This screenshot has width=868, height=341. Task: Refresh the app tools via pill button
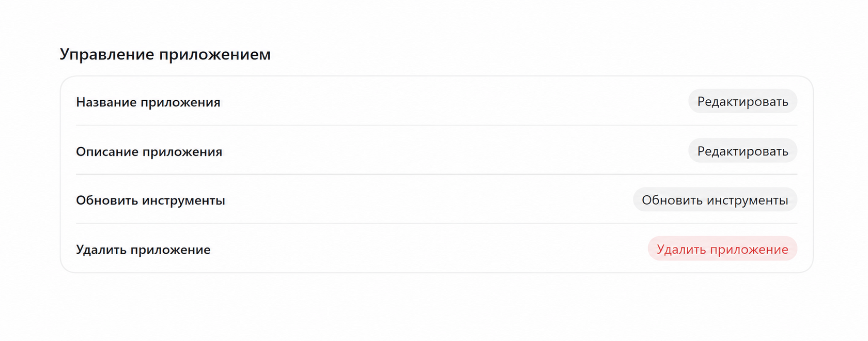tap(715, 200)
